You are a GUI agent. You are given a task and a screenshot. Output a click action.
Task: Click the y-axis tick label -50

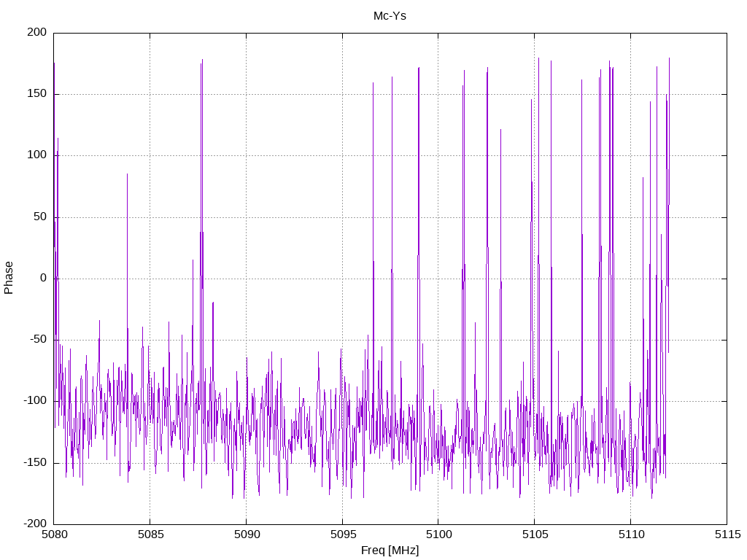point(38,340)
